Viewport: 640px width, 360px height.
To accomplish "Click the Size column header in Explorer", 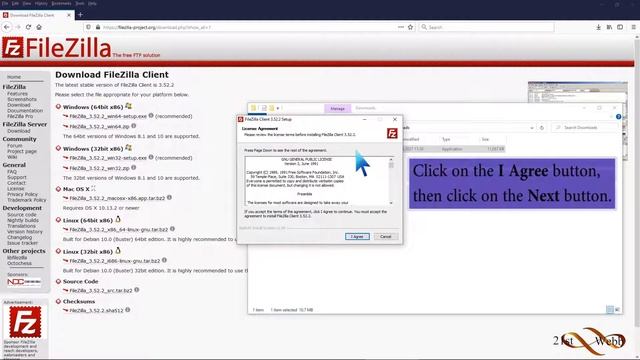I will tap(485, 140).
